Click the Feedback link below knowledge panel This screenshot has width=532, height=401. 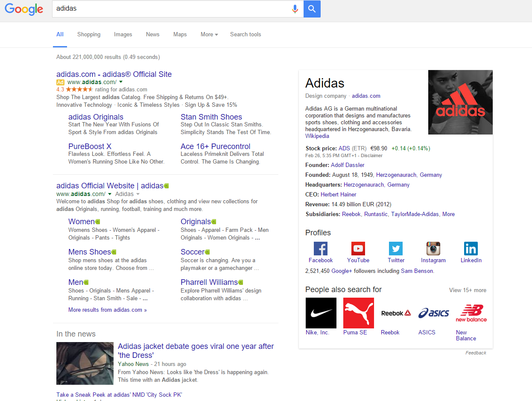coord(476,353)
